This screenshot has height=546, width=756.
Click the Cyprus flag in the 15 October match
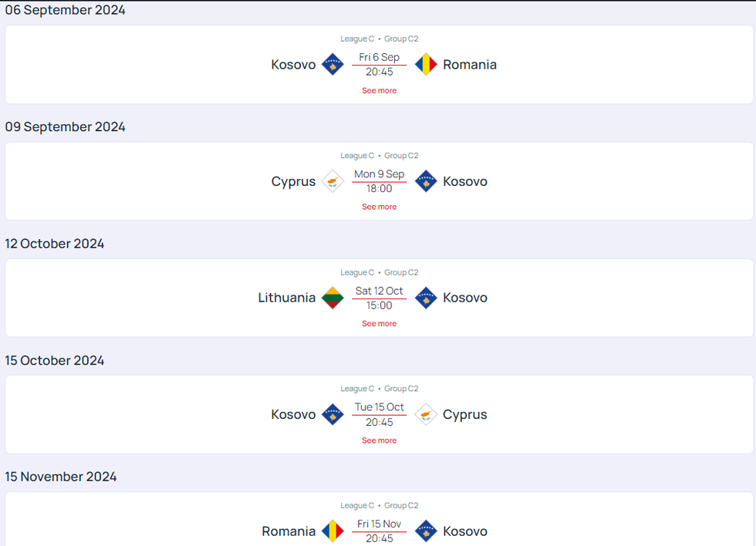click(x=426, y=414)
